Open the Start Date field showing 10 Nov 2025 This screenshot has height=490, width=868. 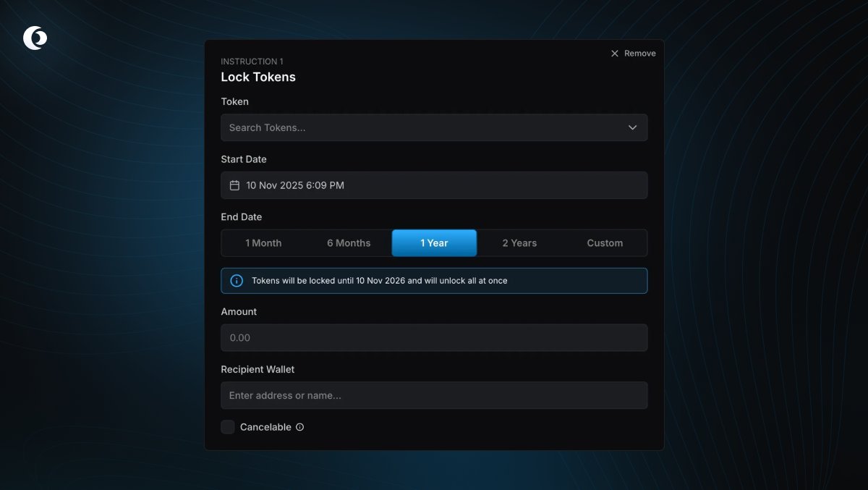coord(434,185)
